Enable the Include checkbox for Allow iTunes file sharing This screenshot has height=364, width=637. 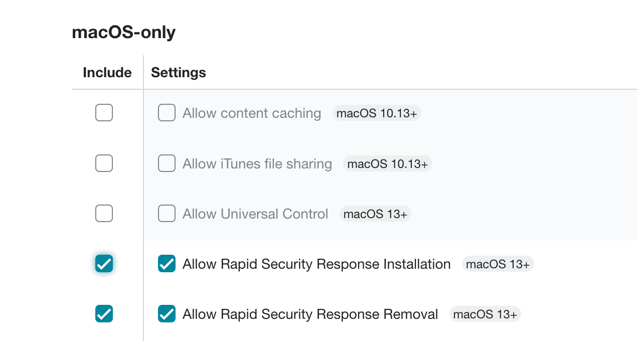tap(104, 163)
